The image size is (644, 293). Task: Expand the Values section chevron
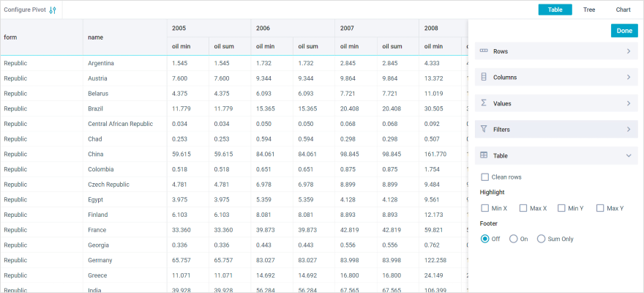pos(628,103)
